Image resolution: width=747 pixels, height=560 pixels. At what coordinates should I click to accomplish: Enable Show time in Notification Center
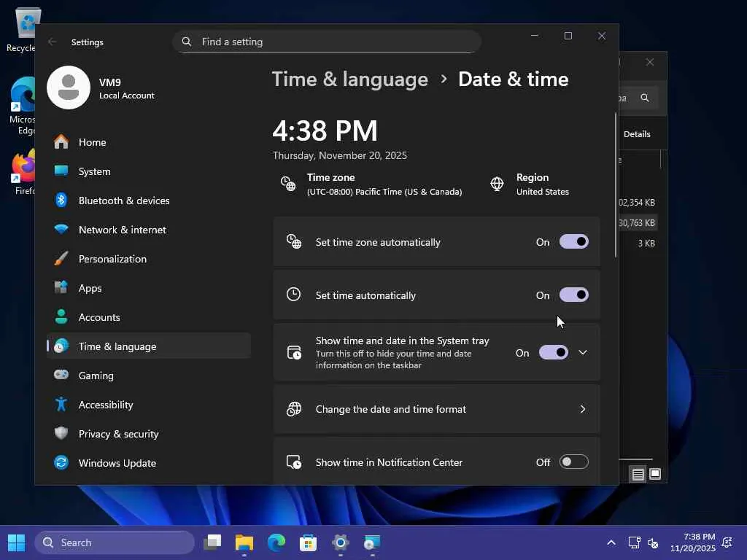(x=574, y=462)
